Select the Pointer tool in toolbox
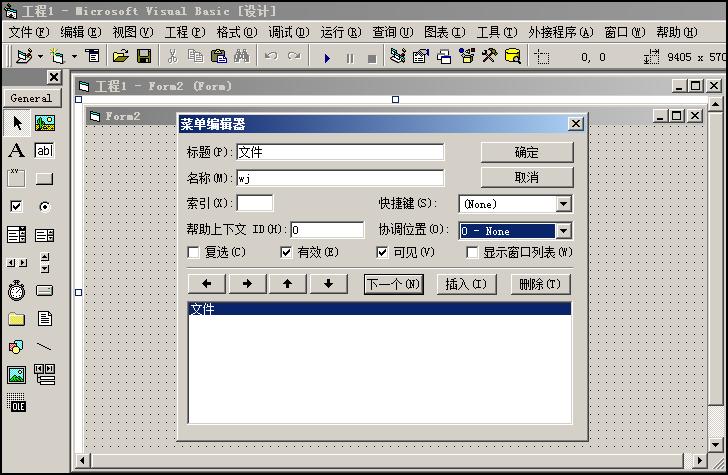This screenshot has width=728, height=475. tap(17, 123)
